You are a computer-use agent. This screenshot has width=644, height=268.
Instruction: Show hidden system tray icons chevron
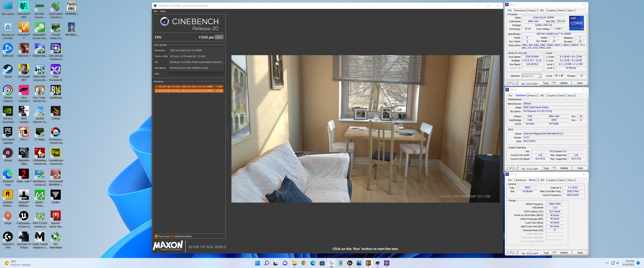coord(607,263)
